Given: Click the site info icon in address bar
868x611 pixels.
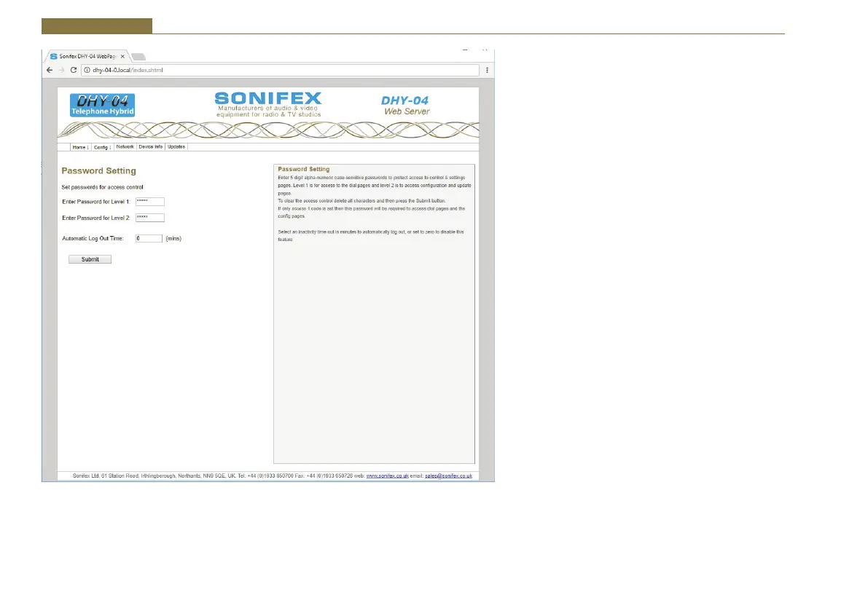Looking at the screenshot, I should tap(87, 70).
